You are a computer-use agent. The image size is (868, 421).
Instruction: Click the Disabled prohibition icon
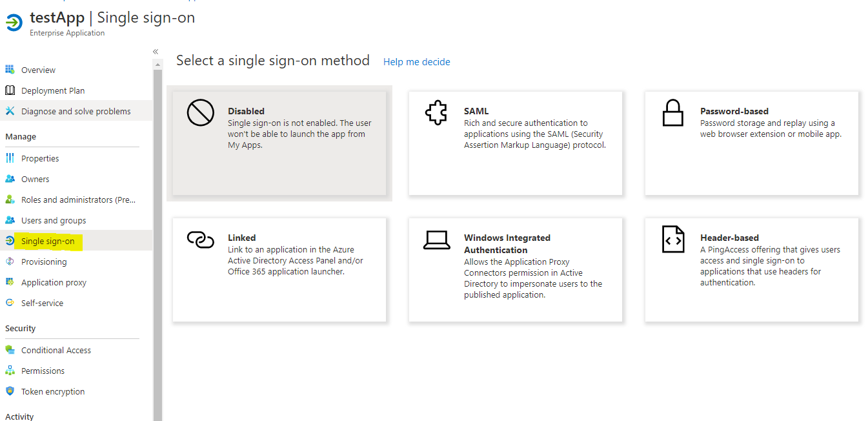(200, 113)
